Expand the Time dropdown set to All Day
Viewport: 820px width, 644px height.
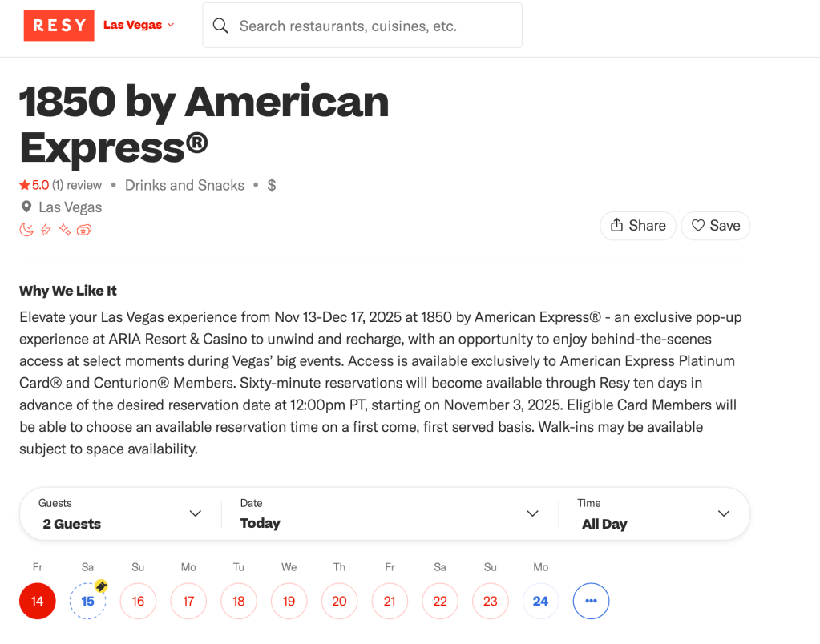[x=654, y=514]
